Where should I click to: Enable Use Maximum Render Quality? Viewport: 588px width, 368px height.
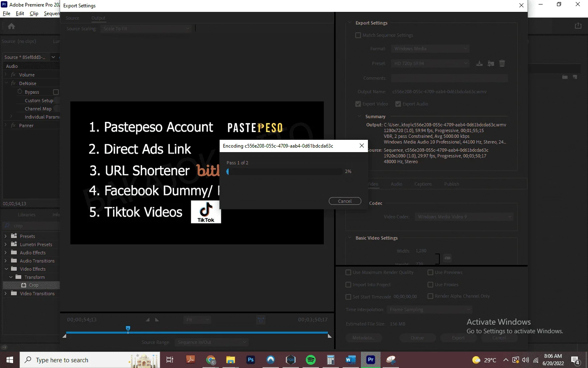click(x=348, y=272)
